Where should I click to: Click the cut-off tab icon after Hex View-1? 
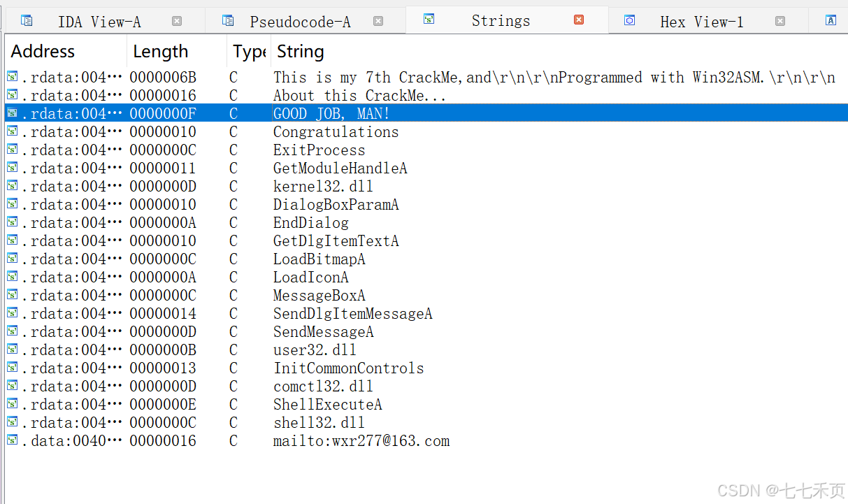(x=831, y=20)
